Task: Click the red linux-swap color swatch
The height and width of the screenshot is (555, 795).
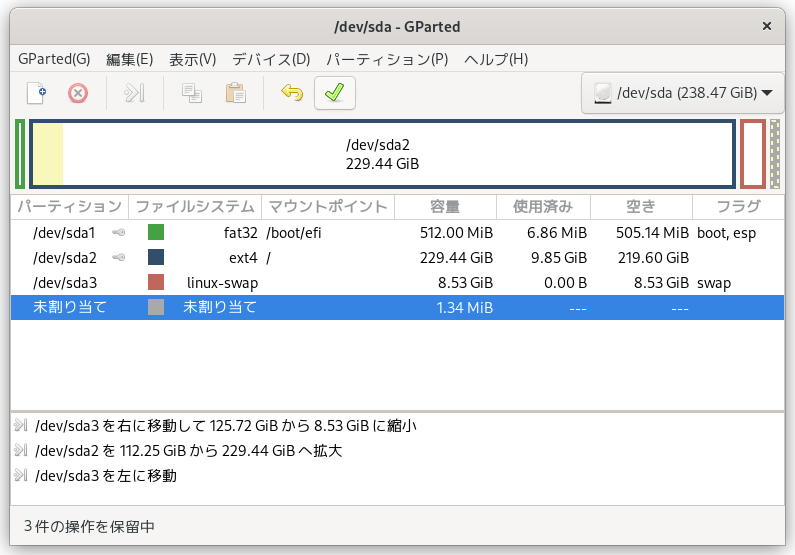Action: (156, 282)
